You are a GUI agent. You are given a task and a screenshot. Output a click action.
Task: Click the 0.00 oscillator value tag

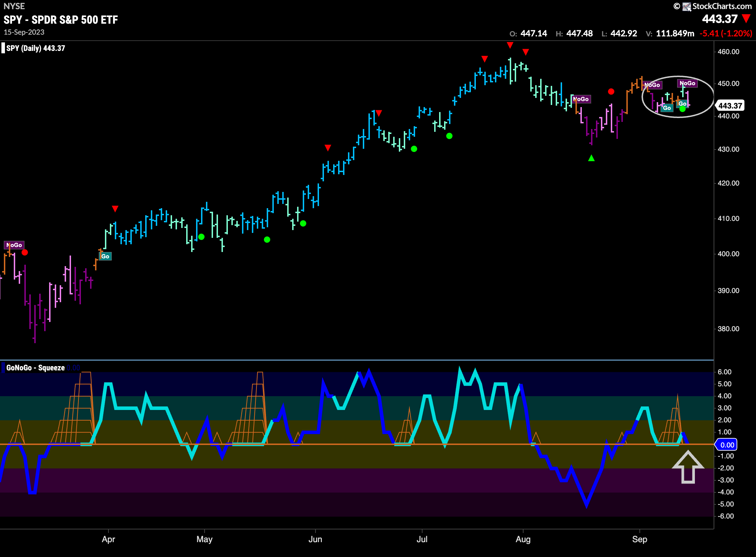coord(727,445)
